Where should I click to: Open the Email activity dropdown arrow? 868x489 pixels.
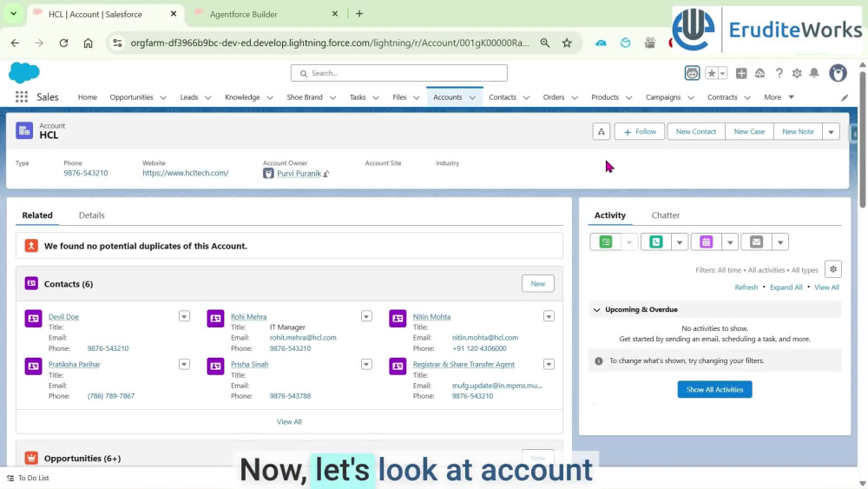coord(780,242)
